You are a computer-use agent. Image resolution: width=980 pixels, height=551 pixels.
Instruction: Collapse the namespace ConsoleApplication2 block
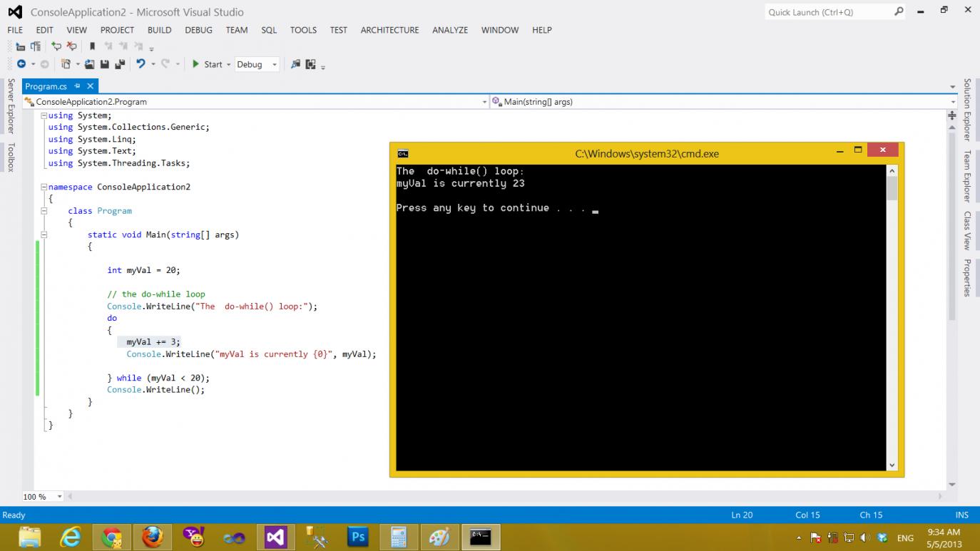pos(44,187)
